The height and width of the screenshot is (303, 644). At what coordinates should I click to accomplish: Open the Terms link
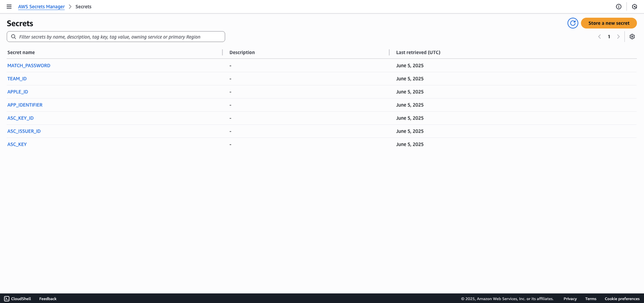(x=591, y=298)
